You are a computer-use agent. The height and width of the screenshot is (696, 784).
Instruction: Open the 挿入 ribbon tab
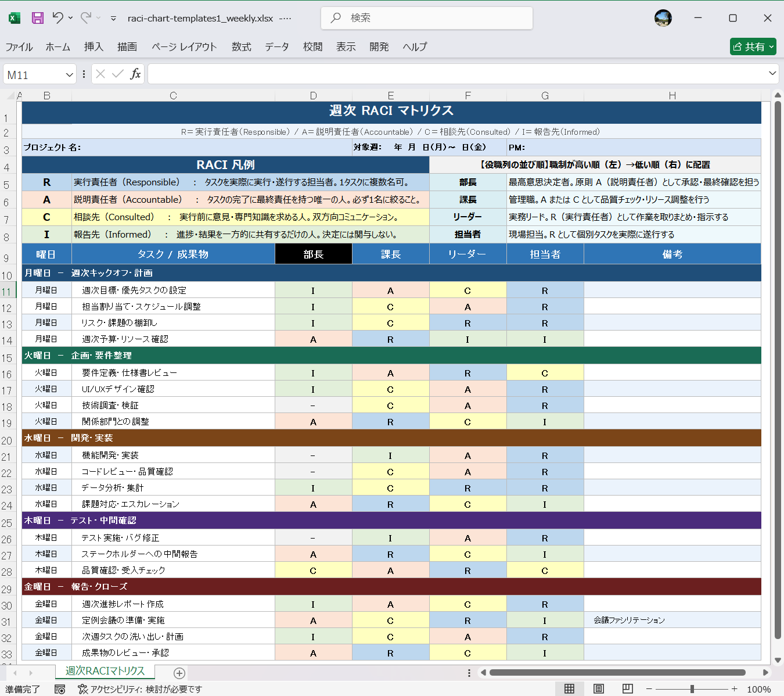click(x=93, y=47)
